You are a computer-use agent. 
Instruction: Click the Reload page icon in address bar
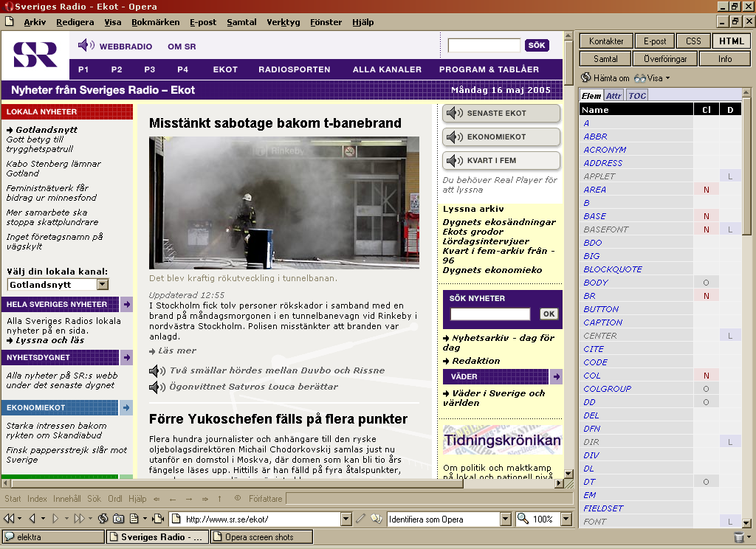click(x=103, y=519)
